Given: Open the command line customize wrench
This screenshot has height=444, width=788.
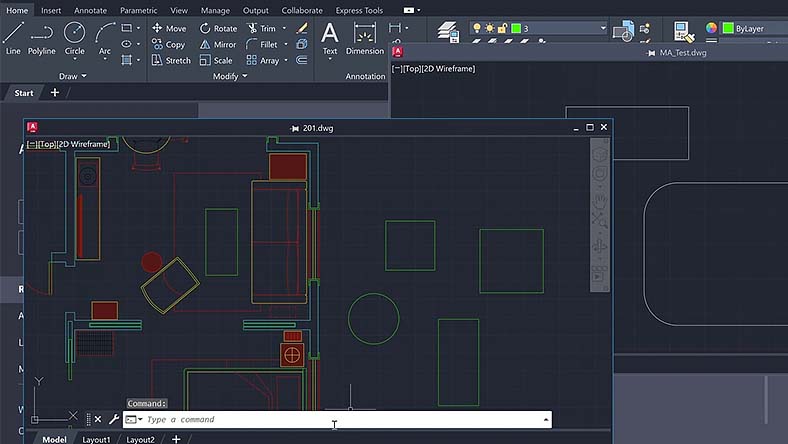Looking at the screenshot, I should [113, 420].
